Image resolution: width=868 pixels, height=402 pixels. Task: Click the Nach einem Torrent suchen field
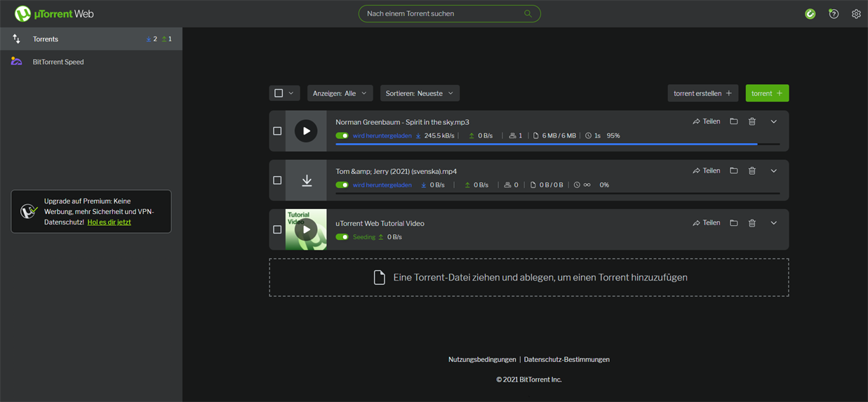click(x=450, y=13)
